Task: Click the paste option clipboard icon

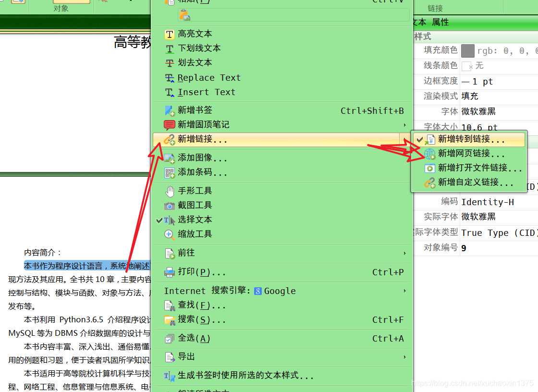Action: [184, 15]
